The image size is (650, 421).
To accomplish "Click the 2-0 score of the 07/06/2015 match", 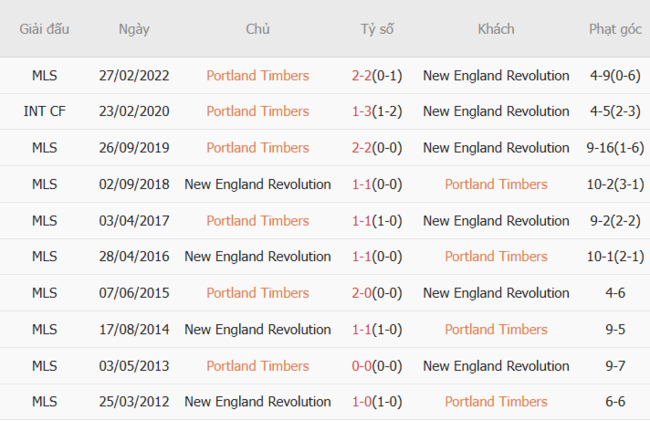I will [x=362, y=293].
